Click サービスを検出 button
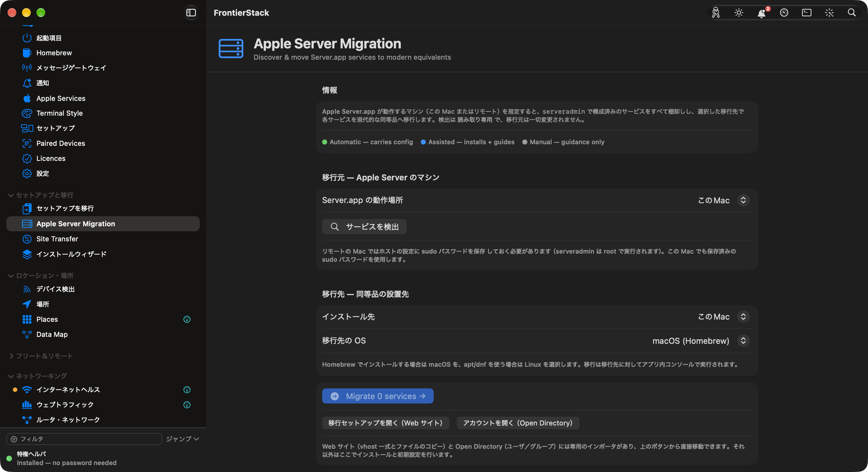Image resolution: width=868 pixels, height=472 pixels. point(364,227)
